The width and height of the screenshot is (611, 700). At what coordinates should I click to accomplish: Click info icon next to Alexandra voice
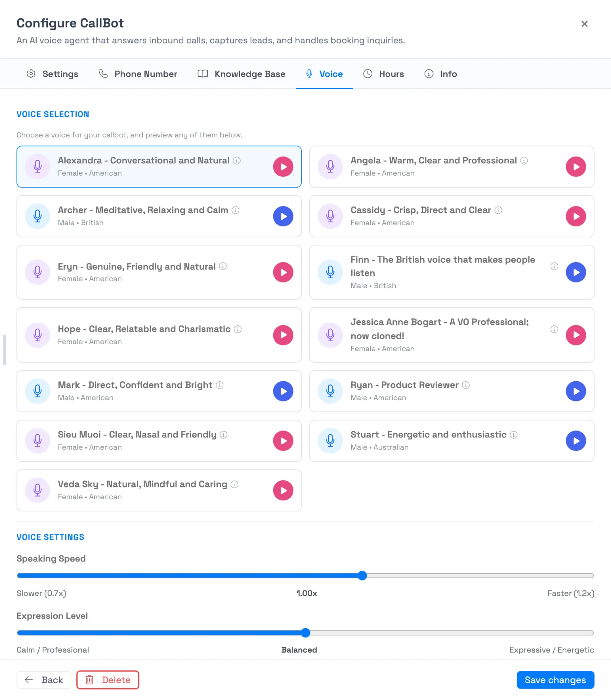(237, 161)
